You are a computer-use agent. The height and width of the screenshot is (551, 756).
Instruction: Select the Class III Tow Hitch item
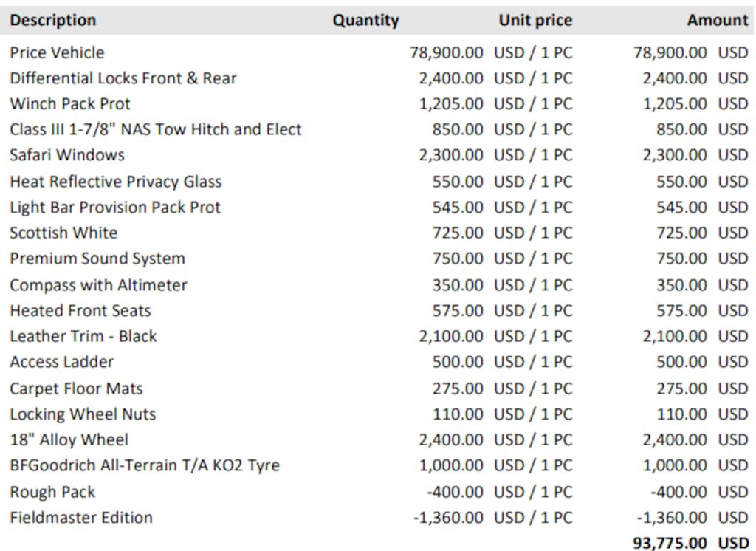coord(155,129)
